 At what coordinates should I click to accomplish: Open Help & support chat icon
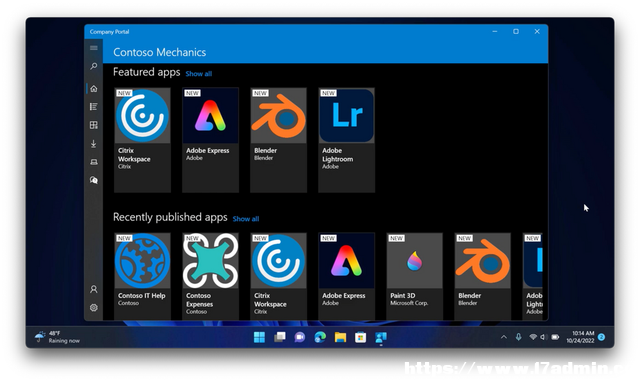pos(93,180)
